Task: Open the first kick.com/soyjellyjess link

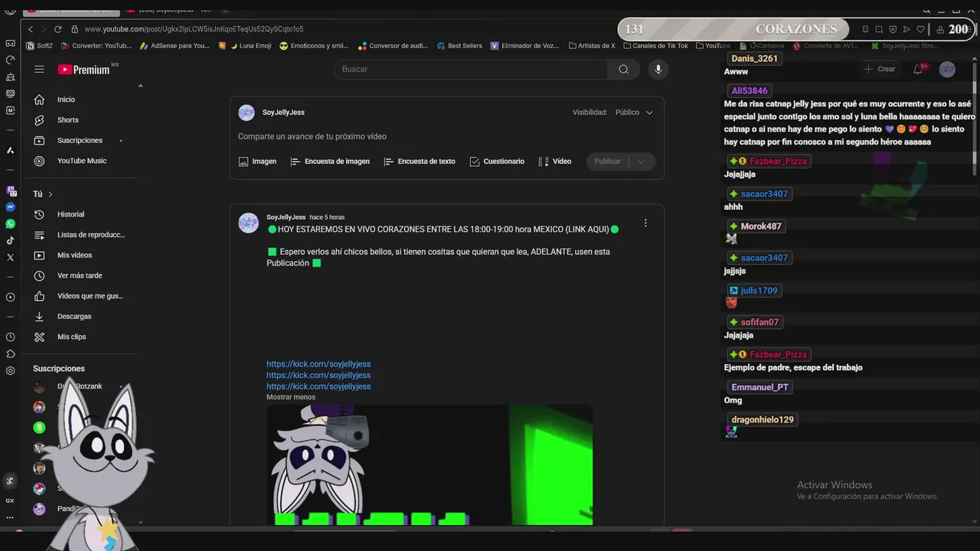Action: click(x=318, y=364)
